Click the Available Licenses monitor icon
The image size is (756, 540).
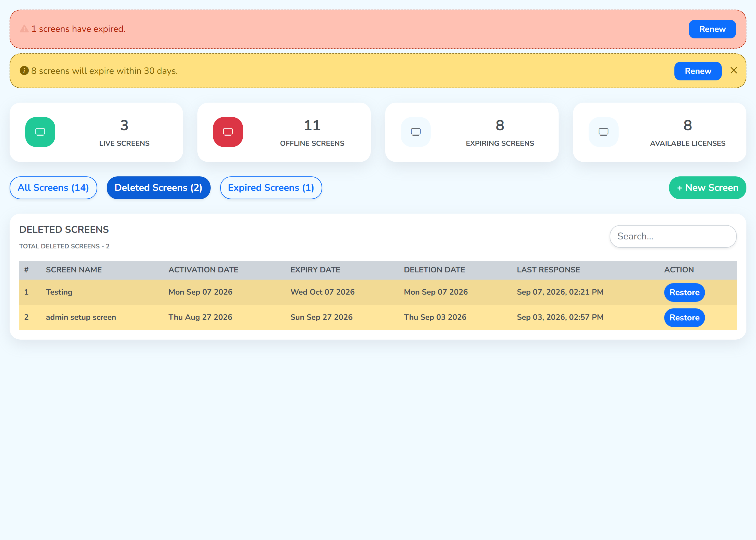(x=604, y=132)
